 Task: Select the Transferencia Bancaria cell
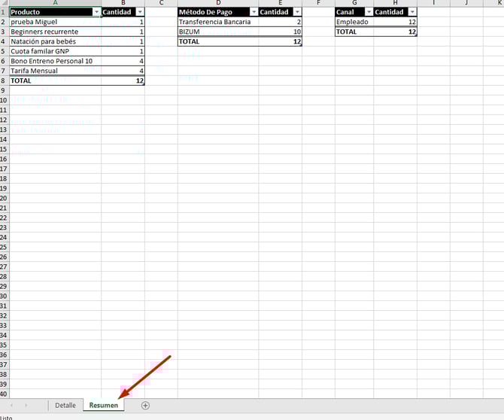217,23
